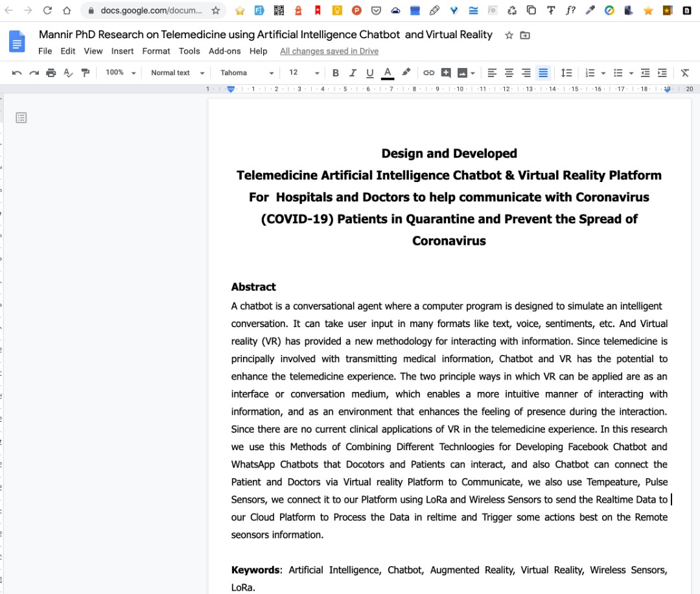Toggle Underline formatting
This screenshot has width=700, height=594.
click(x=369, y=73)
